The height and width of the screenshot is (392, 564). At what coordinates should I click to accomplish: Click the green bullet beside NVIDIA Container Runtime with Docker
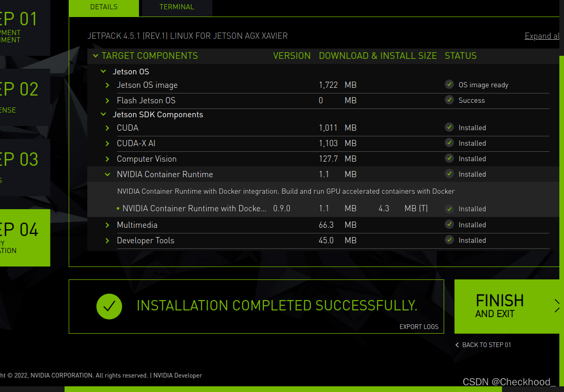point(118,209)
